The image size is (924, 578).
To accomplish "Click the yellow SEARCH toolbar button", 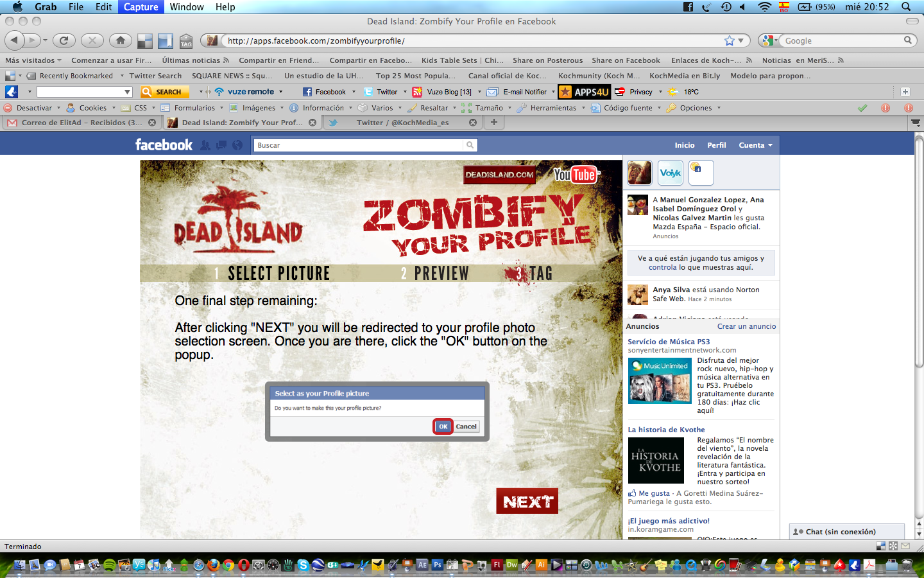I will tap(165, 92).
